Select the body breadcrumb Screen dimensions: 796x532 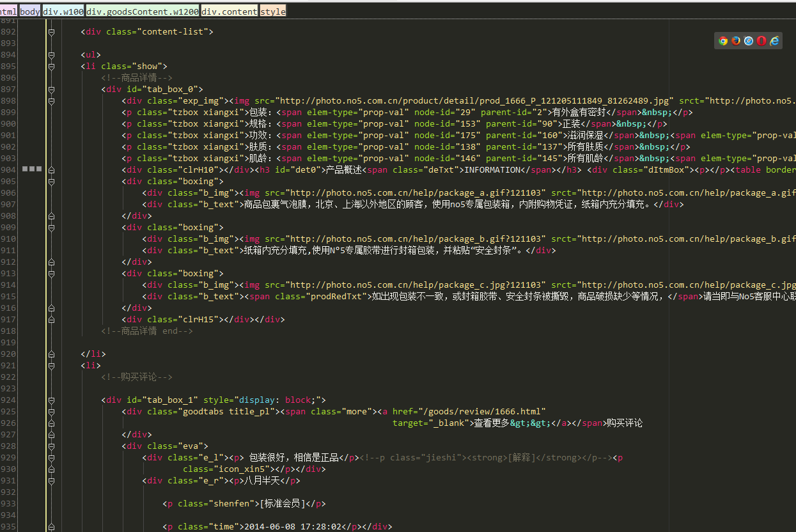tap(30, 12)
